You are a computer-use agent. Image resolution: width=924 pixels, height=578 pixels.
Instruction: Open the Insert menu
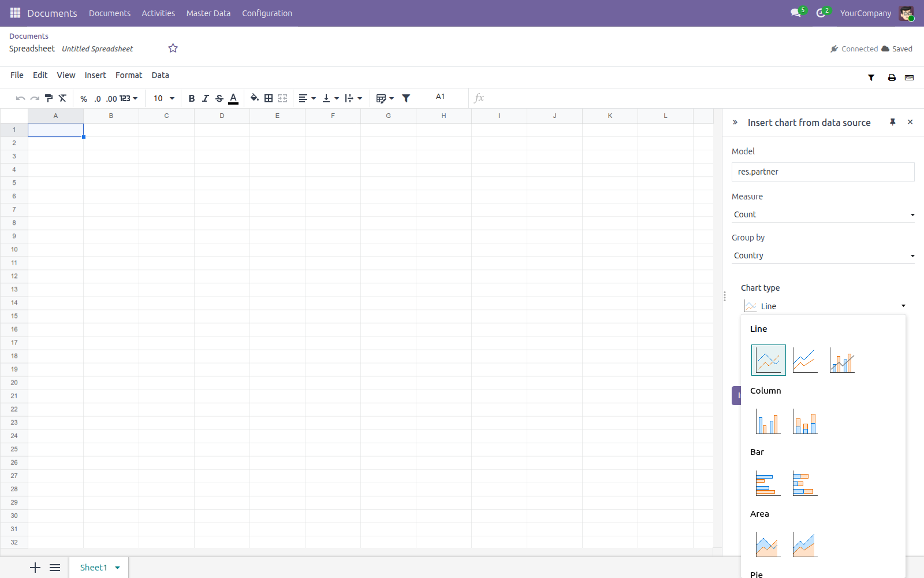95,75
